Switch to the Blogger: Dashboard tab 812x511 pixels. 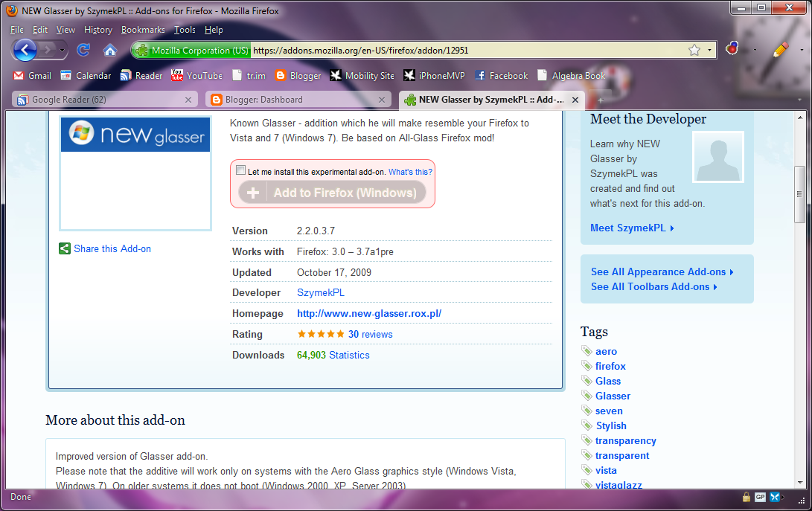point(298,100)
